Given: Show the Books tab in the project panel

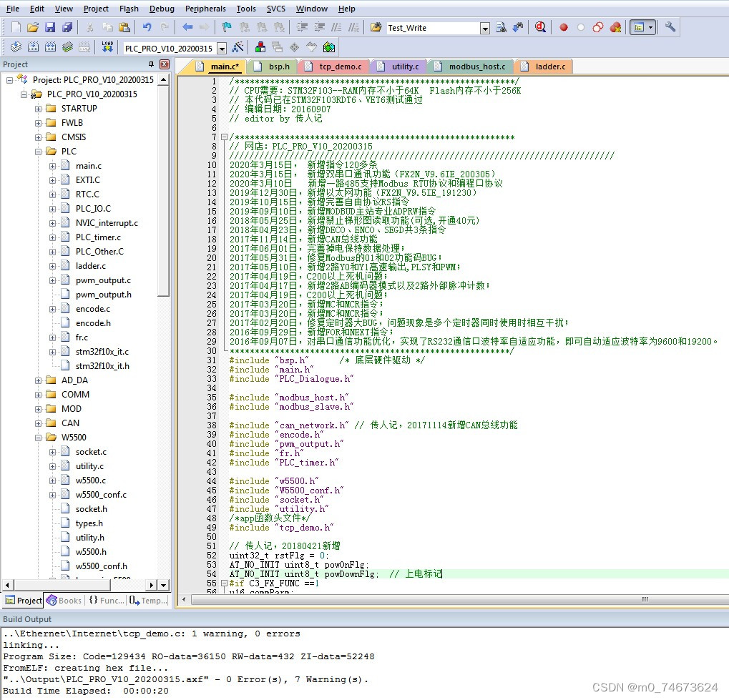Looking at the screenshot, I should (64, 600).
